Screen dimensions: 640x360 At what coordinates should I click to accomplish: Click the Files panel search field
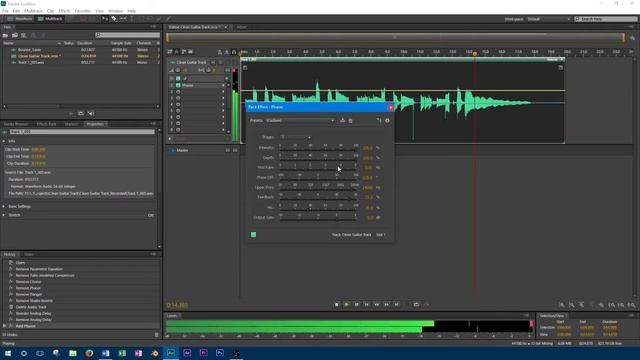point(128,35)
